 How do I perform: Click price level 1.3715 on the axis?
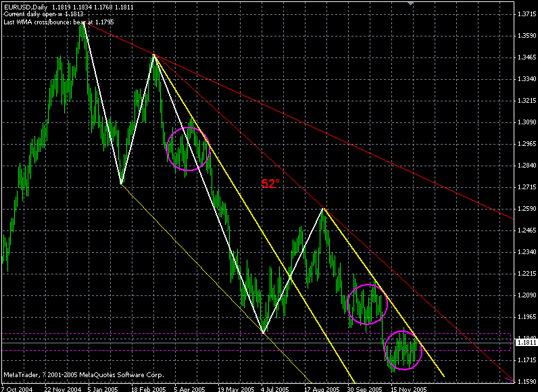(527, 14)
